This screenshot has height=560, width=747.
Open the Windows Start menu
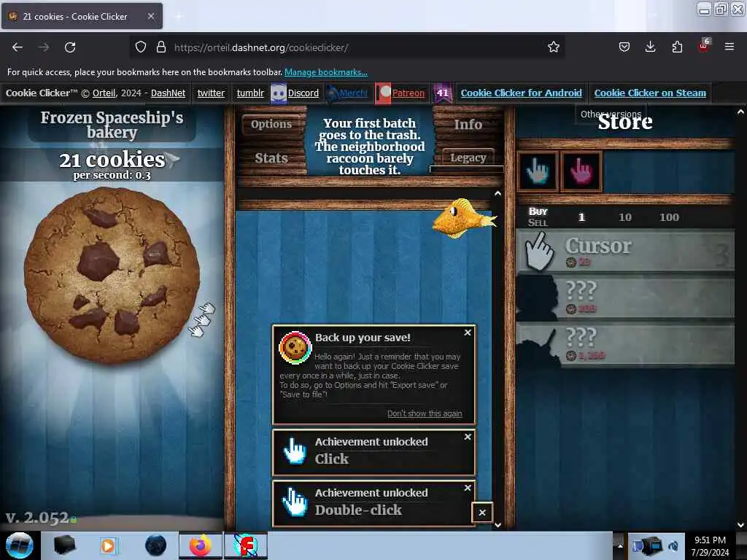pos(19,545)
